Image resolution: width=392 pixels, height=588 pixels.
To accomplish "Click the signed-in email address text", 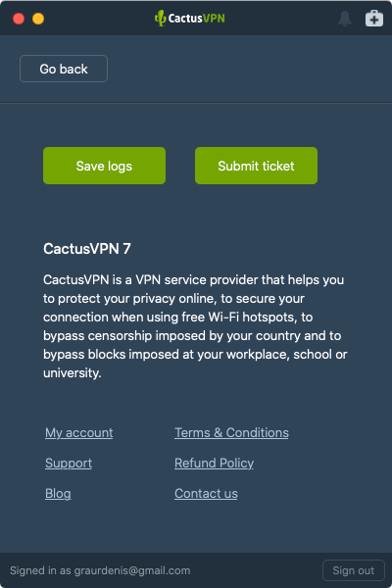I will point(132,570).
